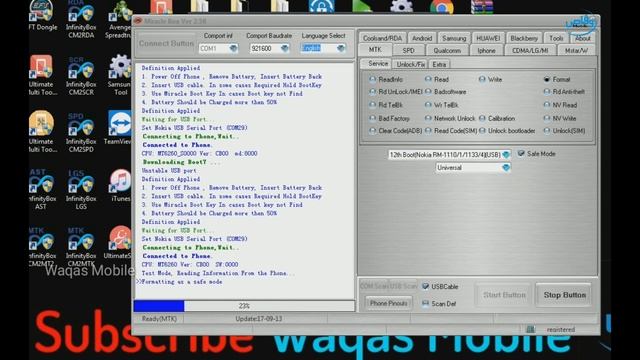Open Phone Pinouts

pyautogui.click(x=389, y=303)
